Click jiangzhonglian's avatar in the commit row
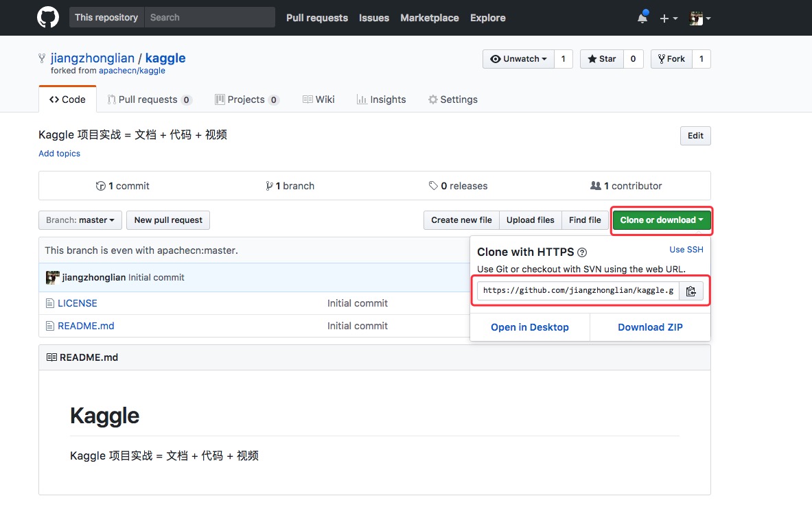This screenshot has width=812, height=509. [x=52, y=277]
